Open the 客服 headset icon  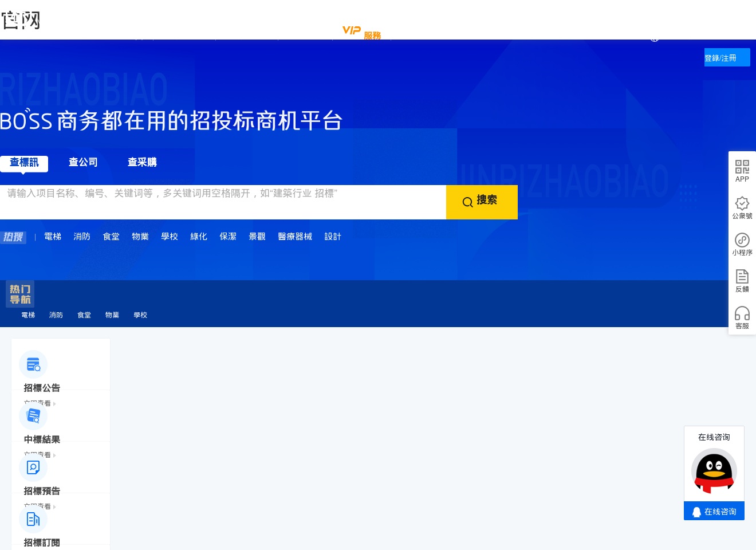coord(742,313)
